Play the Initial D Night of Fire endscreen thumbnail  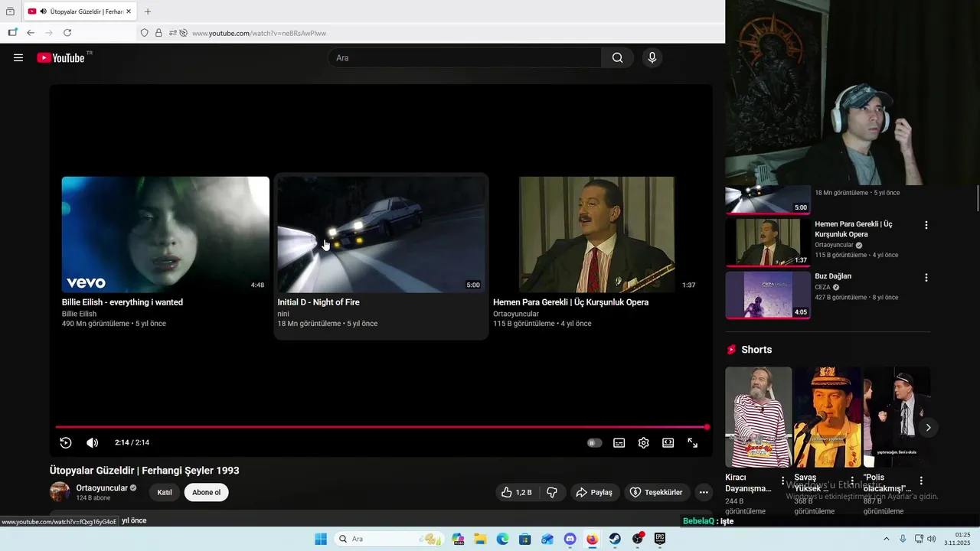point(381,234)
